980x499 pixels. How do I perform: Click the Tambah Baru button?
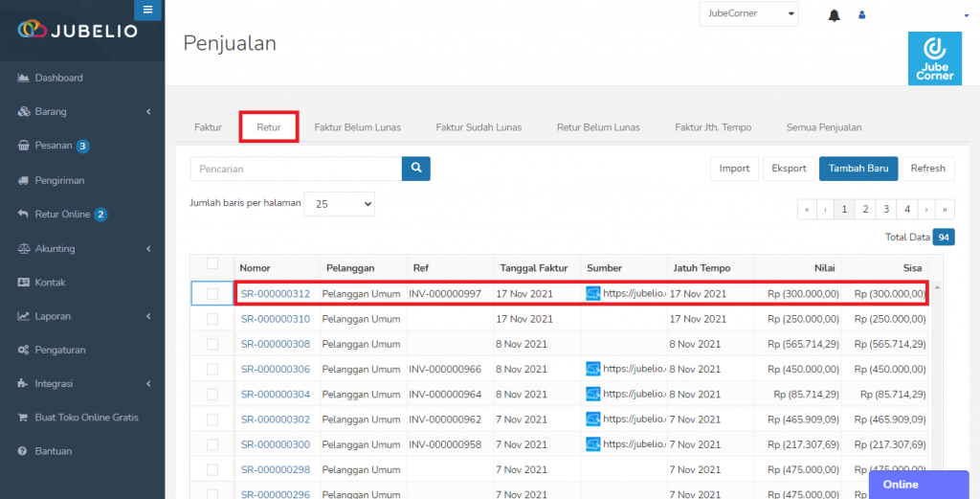858,169
